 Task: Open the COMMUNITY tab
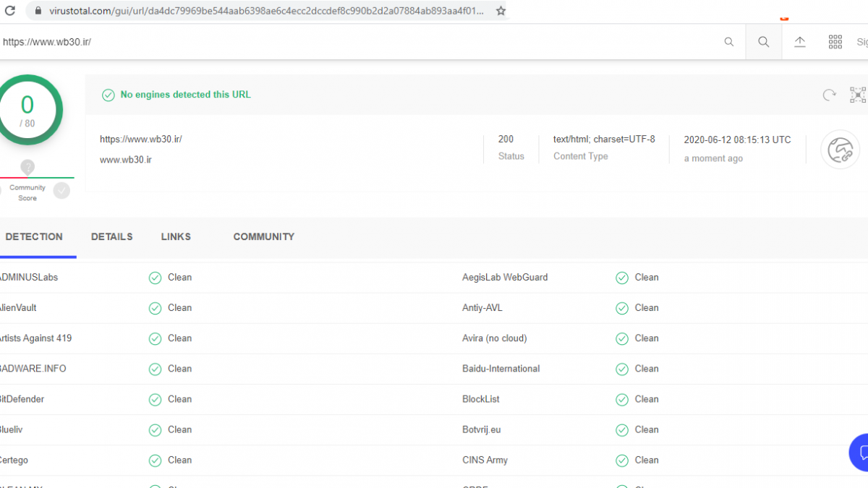pos(264,236)
